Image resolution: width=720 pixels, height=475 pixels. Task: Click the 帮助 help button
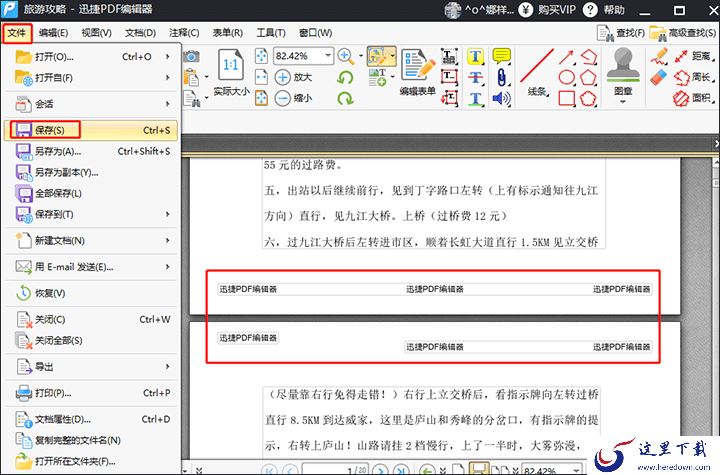[603, 10]
